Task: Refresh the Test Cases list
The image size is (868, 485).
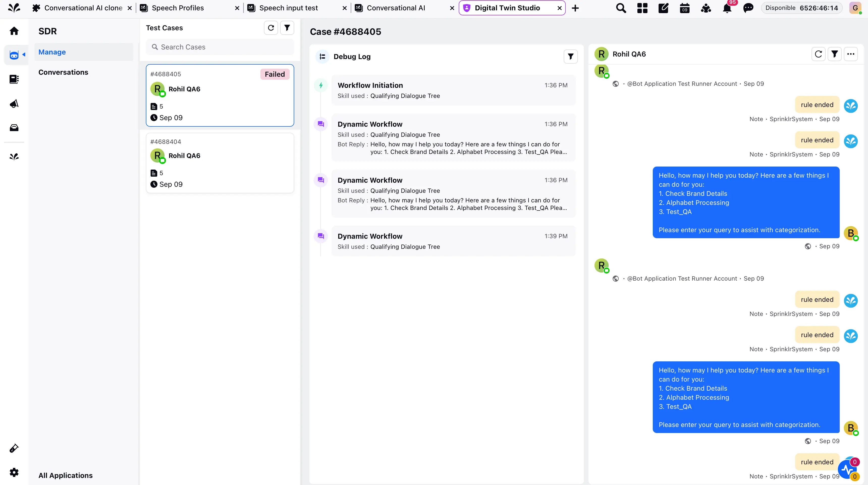Action: click(270, 28)
